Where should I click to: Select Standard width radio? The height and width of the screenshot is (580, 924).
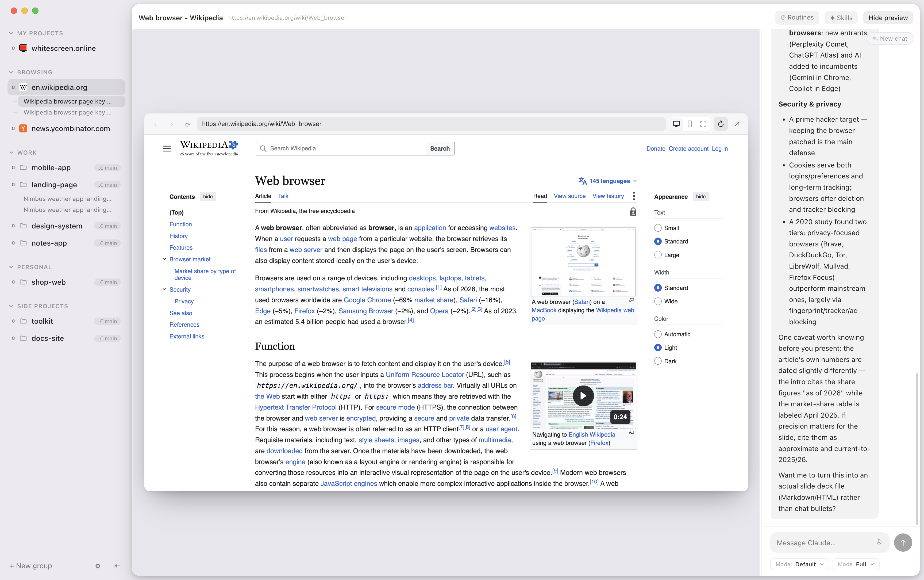click(x=658, y=288)
